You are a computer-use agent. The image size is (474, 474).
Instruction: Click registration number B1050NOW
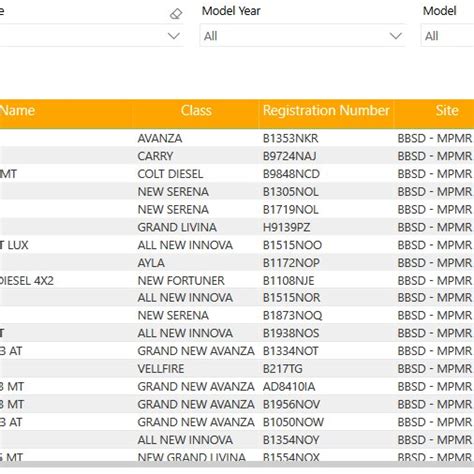tap(293, 422)
